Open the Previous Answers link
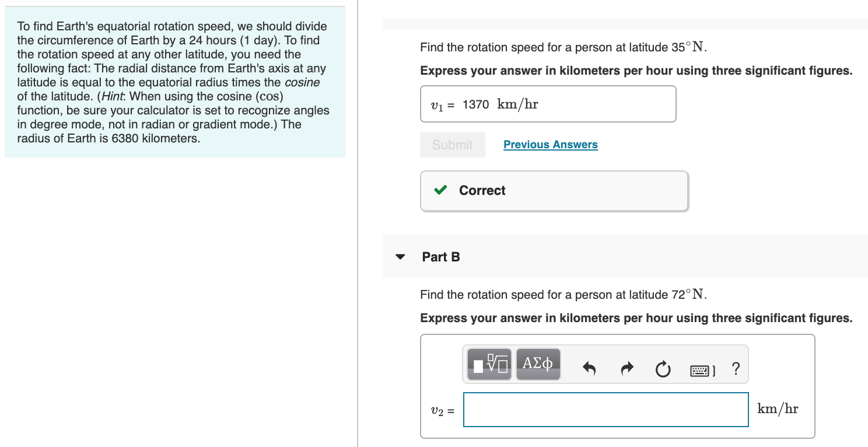 point(550,144)
